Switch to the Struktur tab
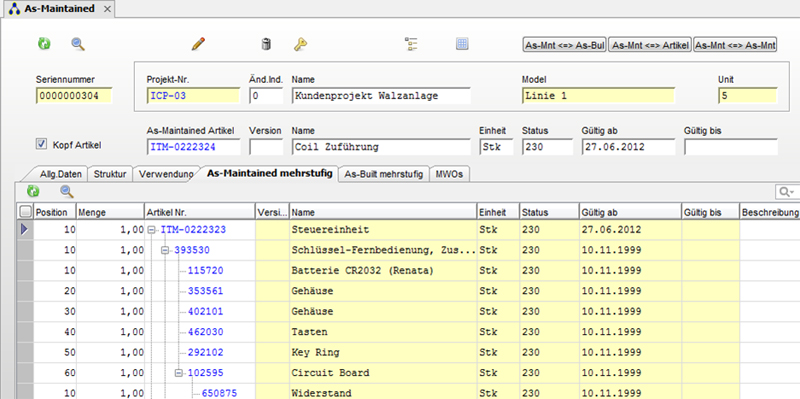This screenshot has height=399, width=800. tap(110, 174)
